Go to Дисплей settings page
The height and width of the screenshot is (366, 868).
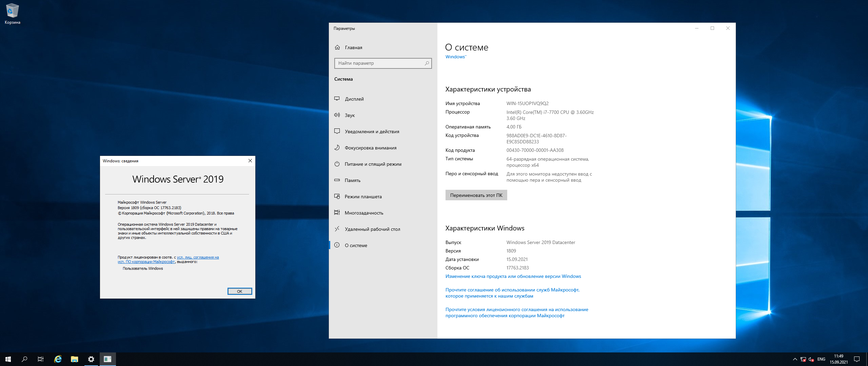point(383,99)
